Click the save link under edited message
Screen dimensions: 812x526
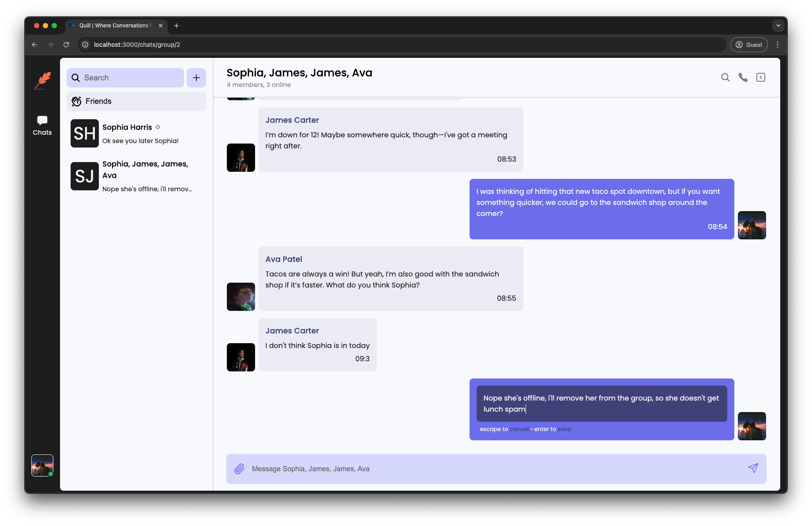[x=564, y=429]
